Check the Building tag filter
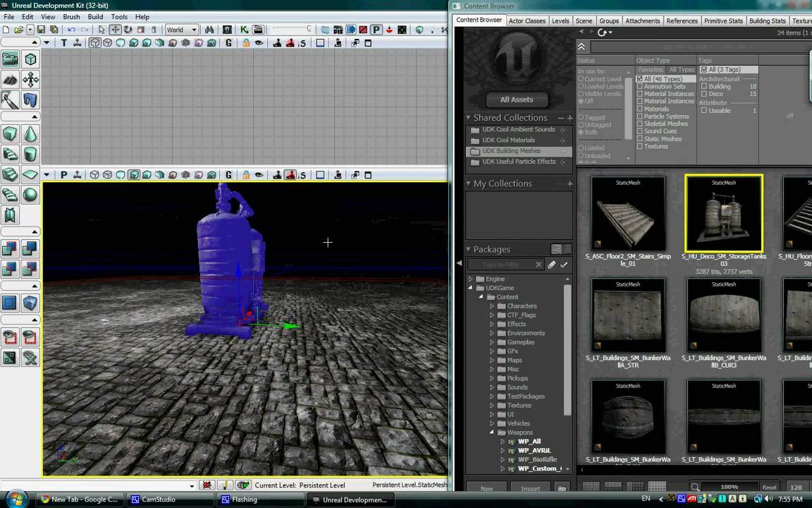 click(x=703, y=87)
